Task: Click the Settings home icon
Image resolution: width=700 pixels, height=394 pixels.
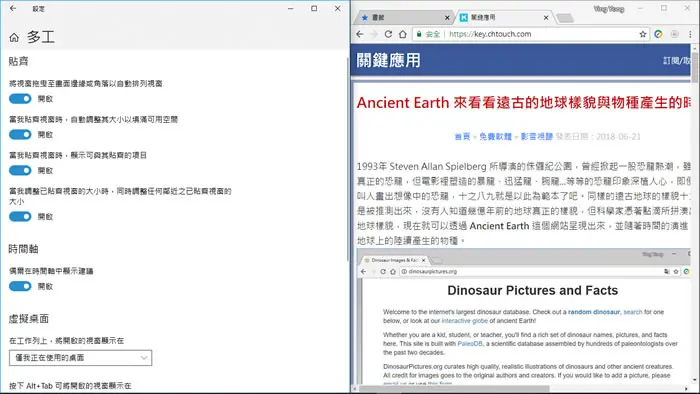Action: point(14,37)
